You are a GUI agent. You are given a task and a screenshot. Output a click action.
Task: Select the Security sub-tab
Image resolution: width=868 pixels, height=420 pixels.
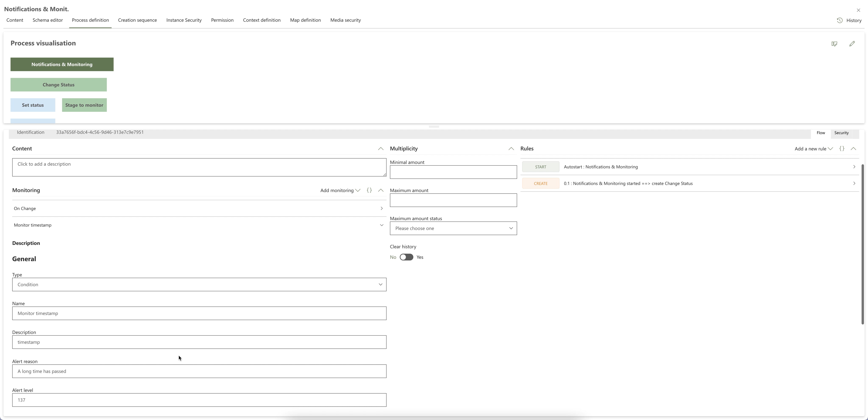coord(841,133)
